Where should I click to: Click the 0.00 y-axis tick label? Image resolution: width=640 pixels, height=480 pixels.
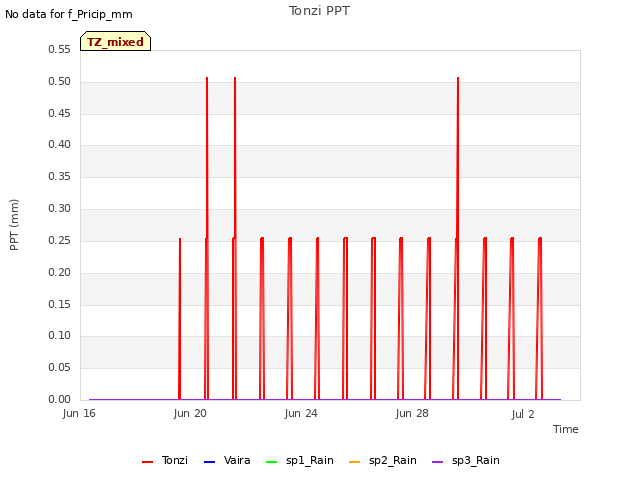coord(60,399)
